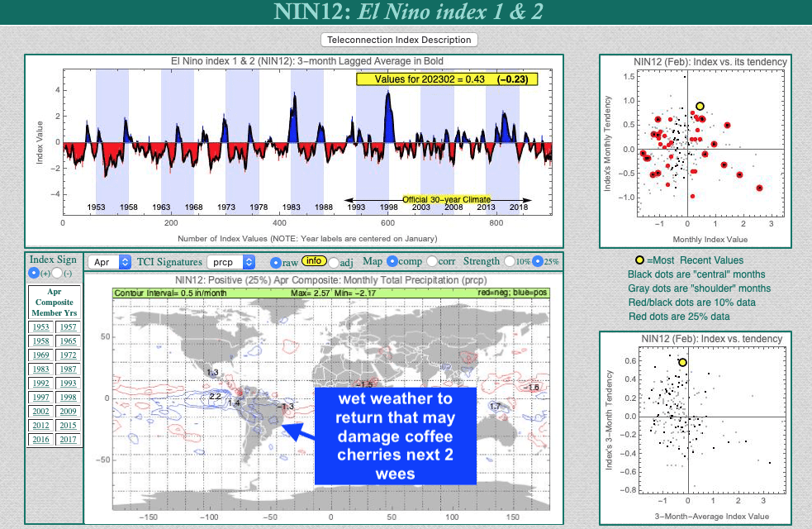
Task: Open the 2017 composite member year link
Action: pos(68,439)
